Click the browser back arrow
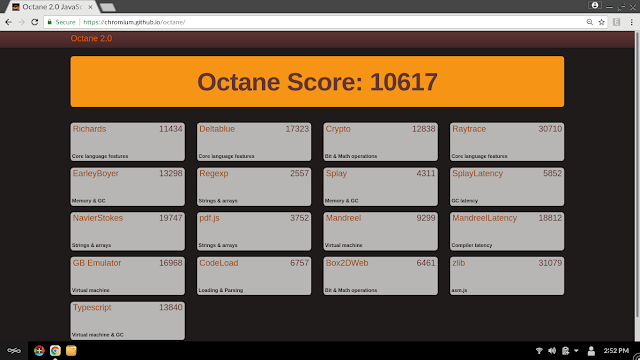Screen dimensions: 640x360 point(9,22)
